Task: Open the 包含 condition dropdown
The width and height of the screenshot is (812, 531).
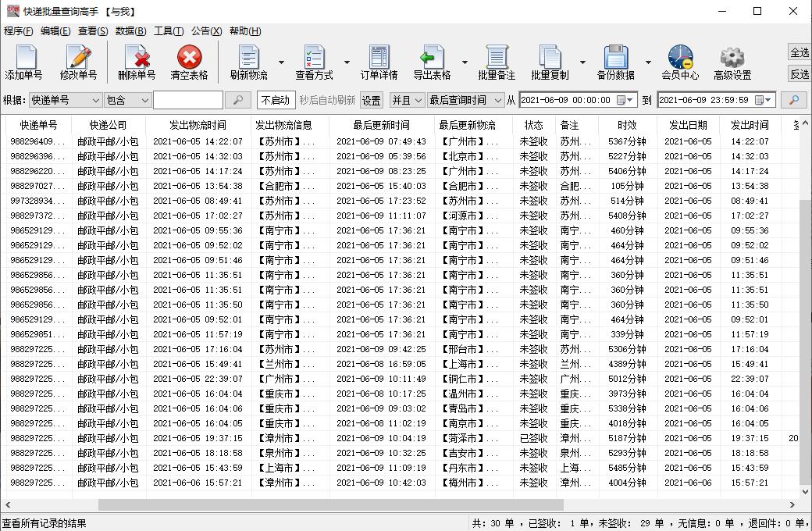Action: coord(127,100)
